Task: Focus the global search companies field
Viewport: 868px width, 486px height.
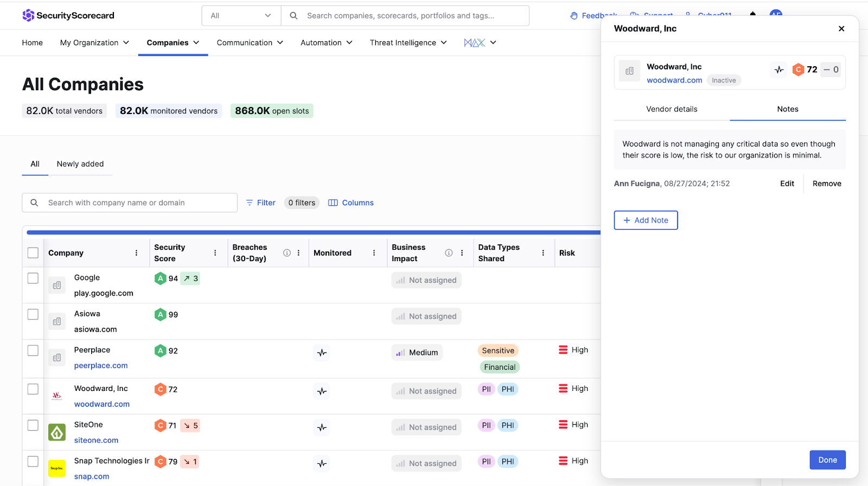Action: tap(405, 16)
